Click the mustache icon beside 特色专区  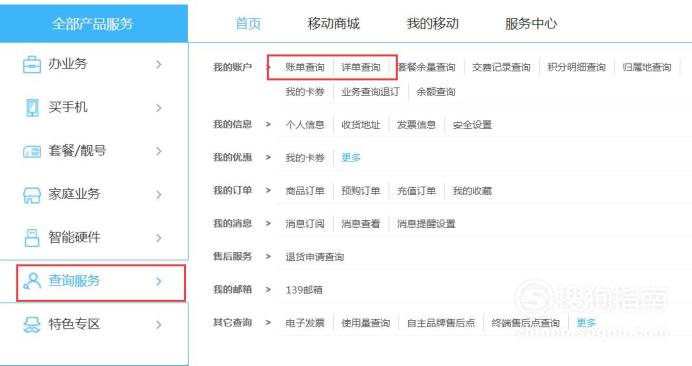[32, 324]
